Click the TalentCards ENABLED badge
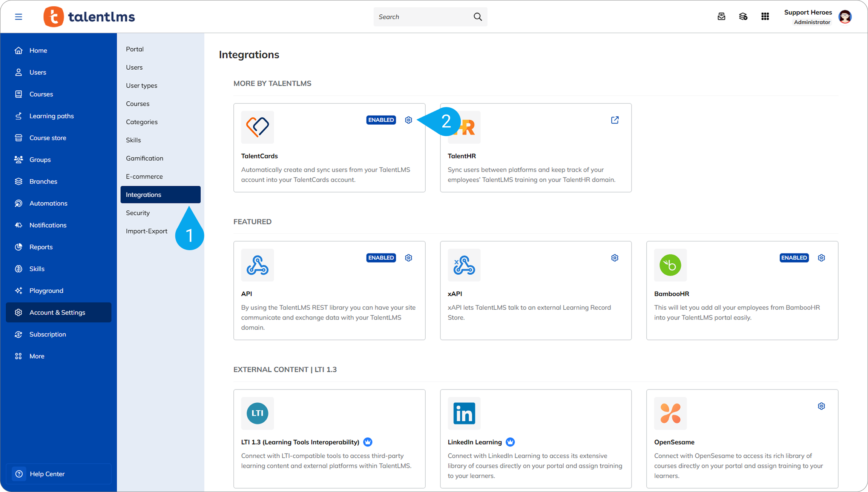 [381, 120]
